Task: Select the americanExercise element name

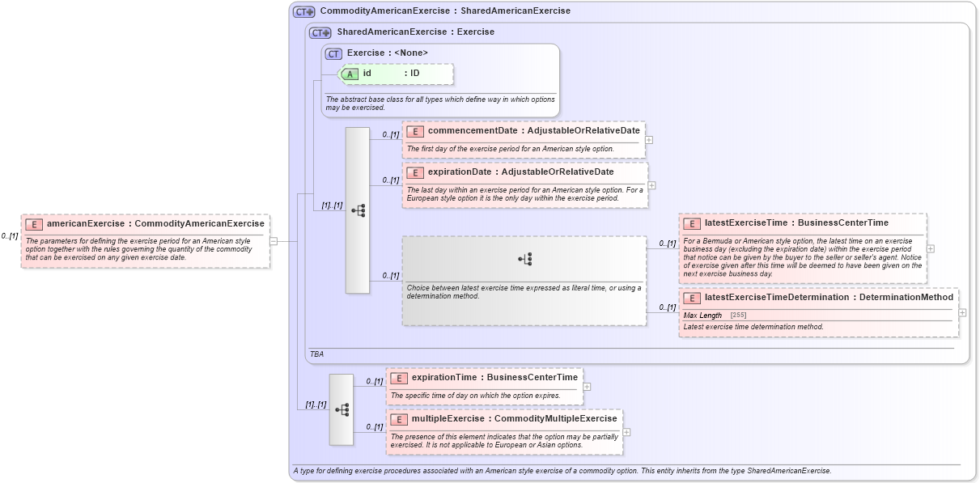Action: tap(87, 224)
